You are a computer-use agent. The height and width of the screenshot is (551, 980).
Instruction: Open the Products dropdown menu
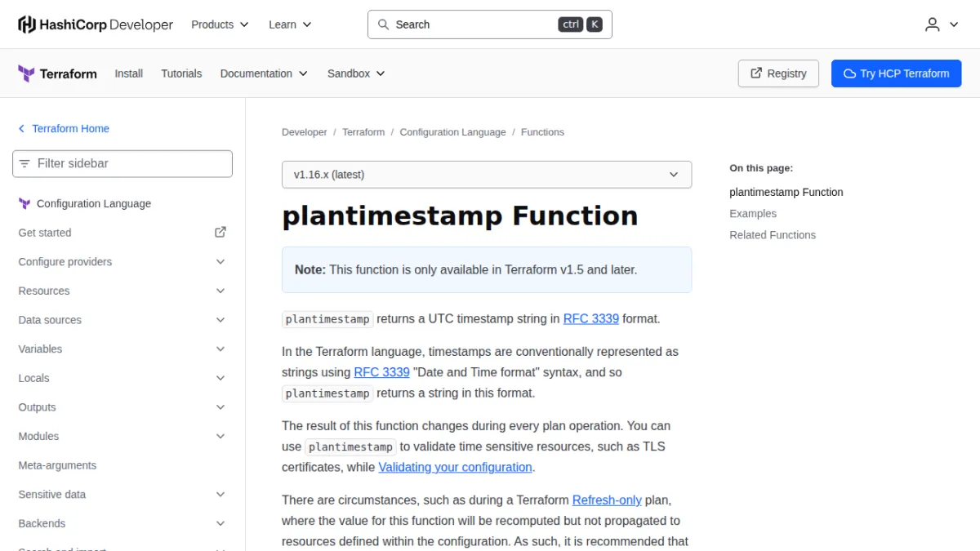220,24
